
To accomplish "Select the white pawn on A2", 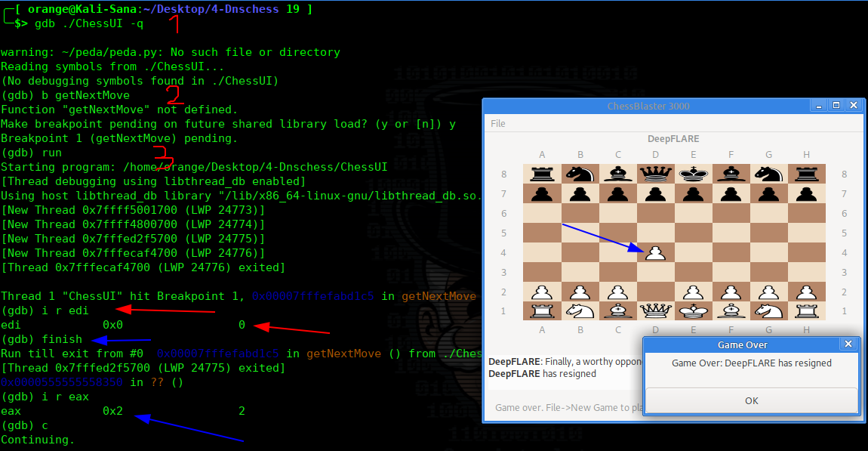I will click(542, 292).
